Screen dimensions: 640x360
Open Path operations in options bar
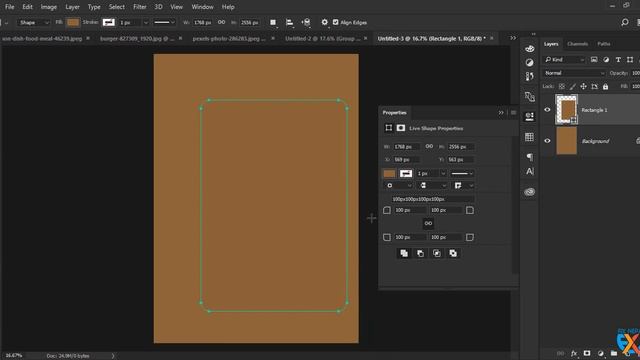pyautogui.click(x=273, y=22)
